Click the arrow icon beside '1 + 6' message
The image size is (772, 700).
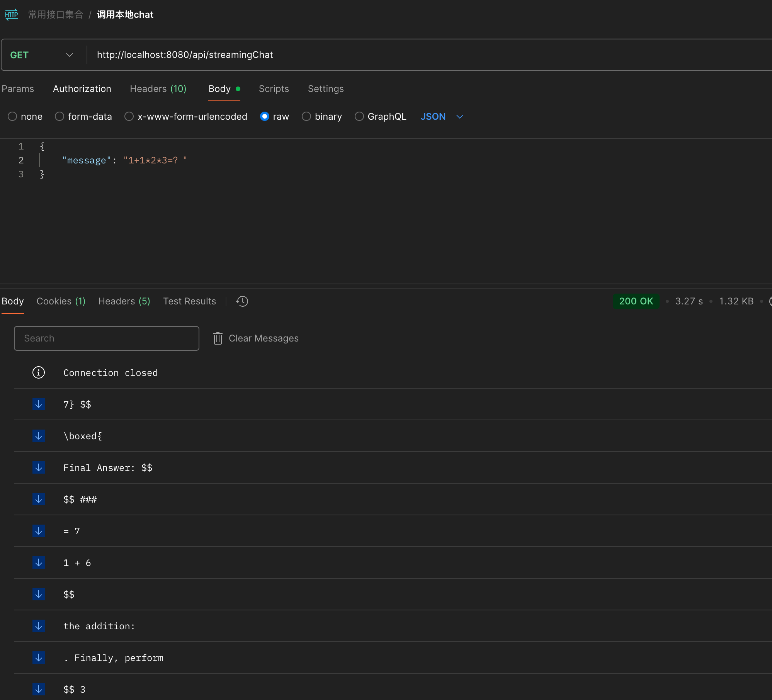coord(39,563)
